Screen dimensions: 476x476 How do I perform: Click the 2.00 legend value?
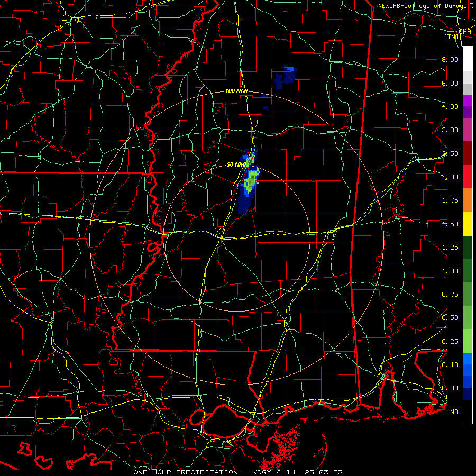(450, 177)
